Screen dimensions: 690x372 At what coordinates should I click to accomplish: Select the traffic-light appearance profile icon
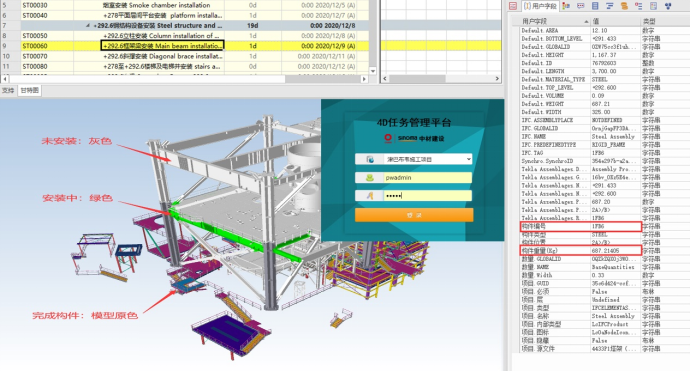[566, 6]
